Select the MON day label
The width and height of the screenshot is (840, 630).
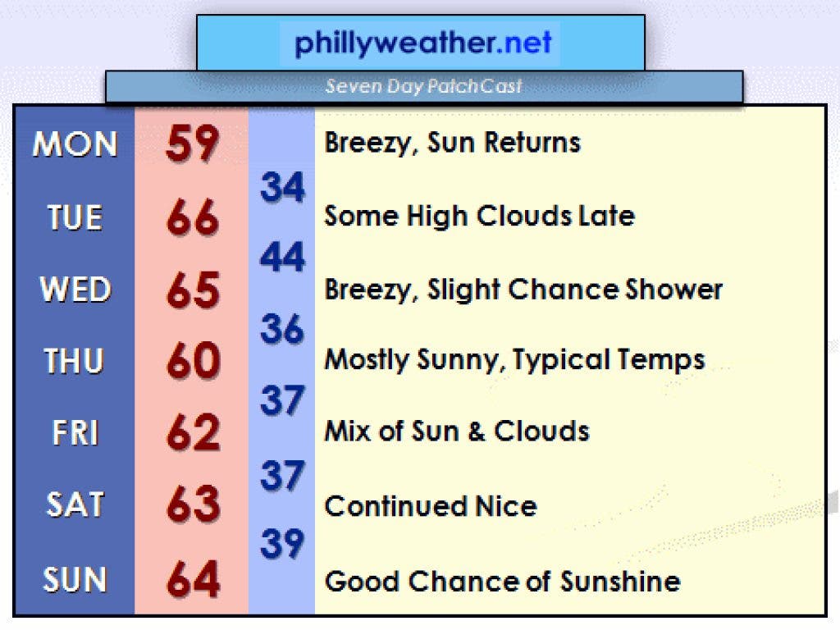point(75,144)
